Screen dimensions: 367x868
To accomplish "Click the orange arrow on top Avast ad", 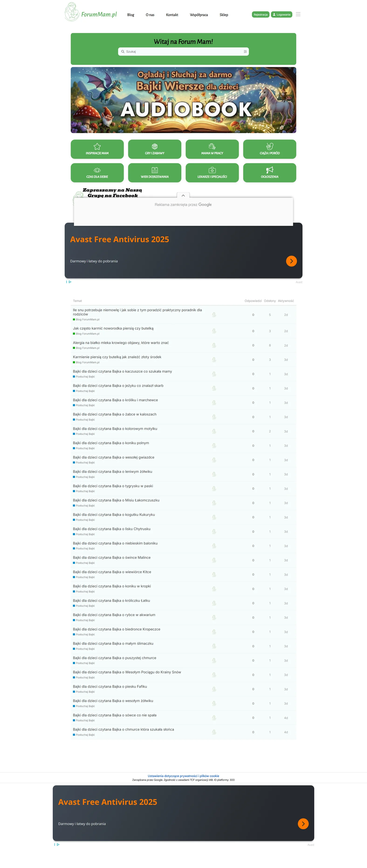I will 291,261.
